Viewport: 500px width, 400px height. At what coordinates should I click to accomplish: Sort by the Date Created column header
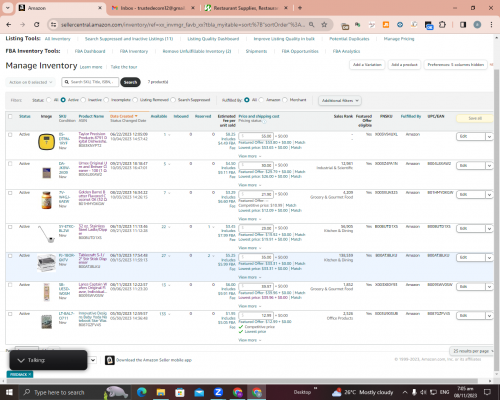[x=124, y=116]
